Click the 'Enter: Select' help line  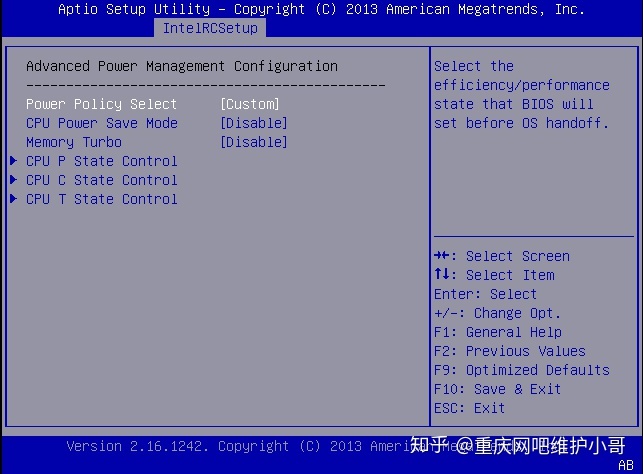486,294
